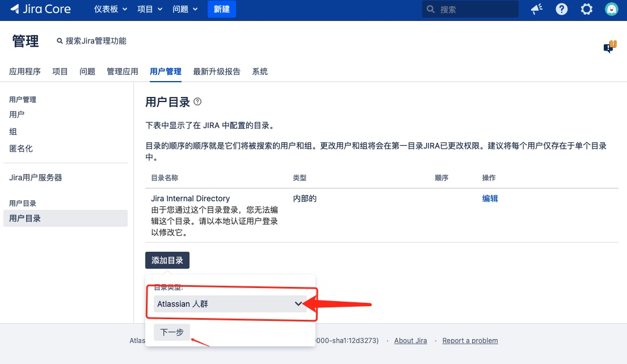Select highlighted 用户目录 sidebar item
Screen dimensions: 627x364
click(65, 218)
